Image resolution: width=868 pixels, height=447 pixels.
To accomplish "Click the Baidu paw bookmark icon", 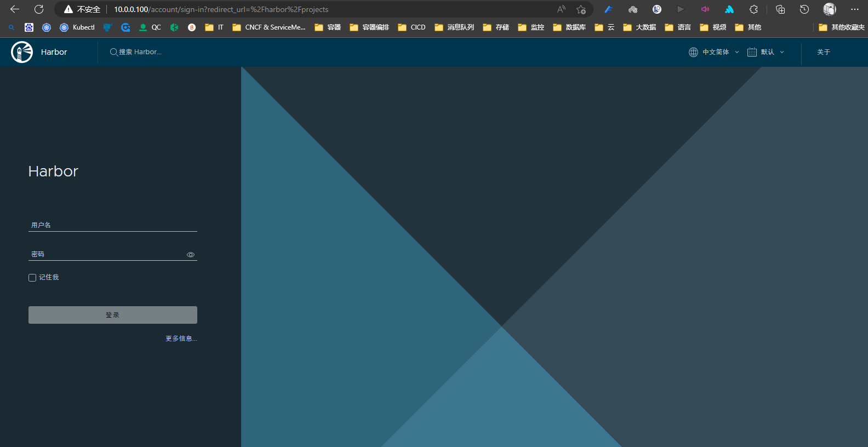I will click(x=29, y=27).
